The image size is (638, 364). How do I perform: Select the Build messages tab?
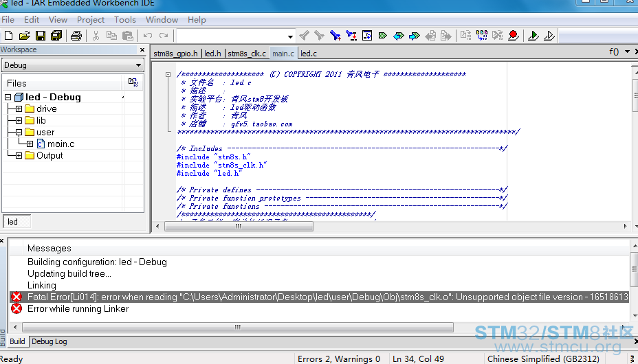tap(17, 341)
